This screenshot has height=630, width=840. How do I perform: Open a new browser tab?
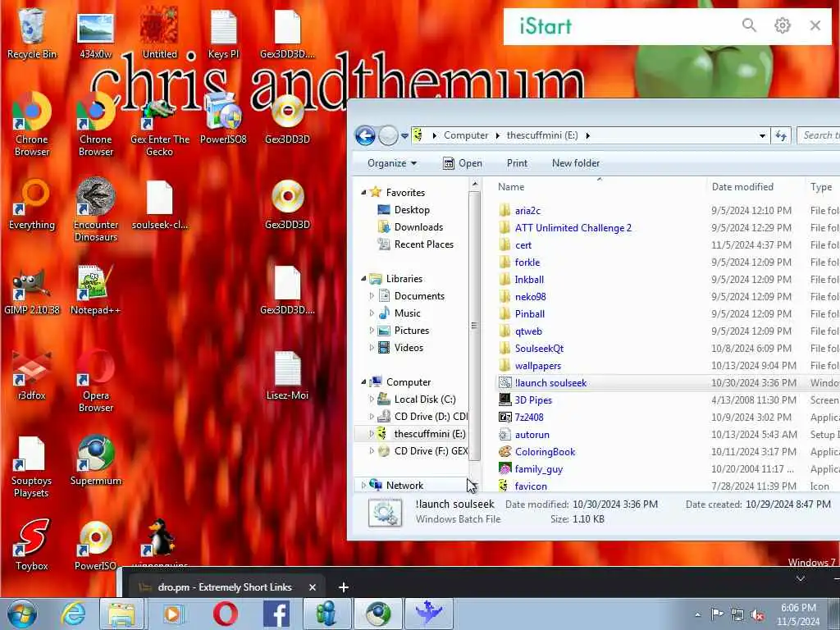click(x=344, y=587)
